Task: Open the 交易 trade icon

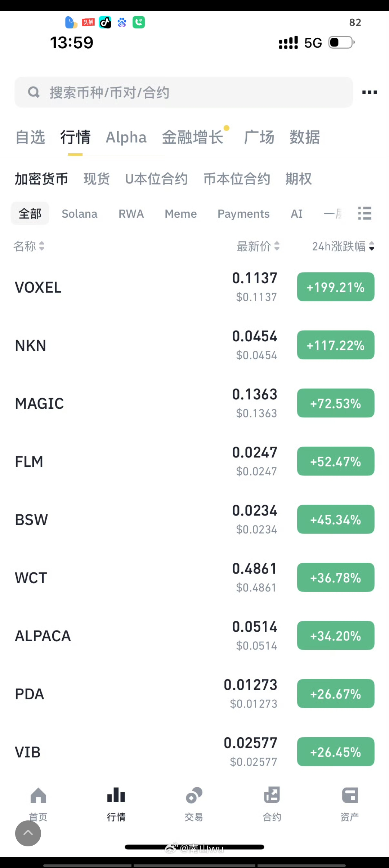Action: point(194,796)
